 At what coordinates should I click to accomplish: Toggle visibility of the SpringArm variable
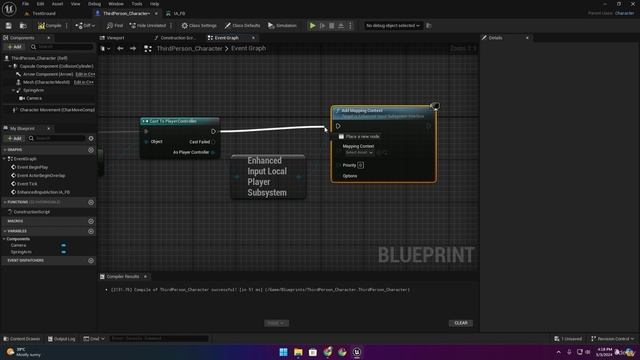coord(64,252)
